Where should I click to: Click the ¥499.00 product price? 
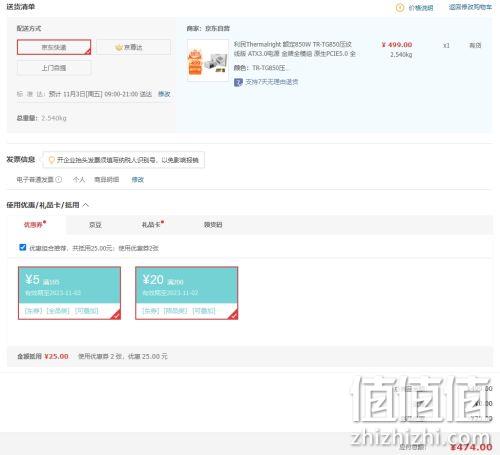pos(397,45)
